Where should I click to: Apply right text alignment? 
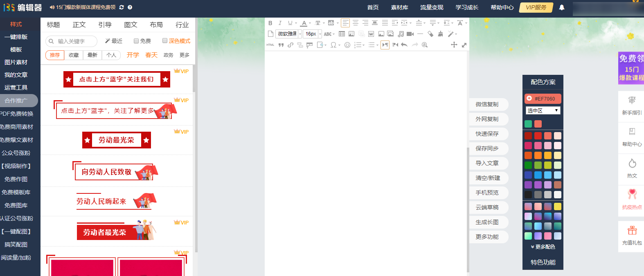pos(365,23)
